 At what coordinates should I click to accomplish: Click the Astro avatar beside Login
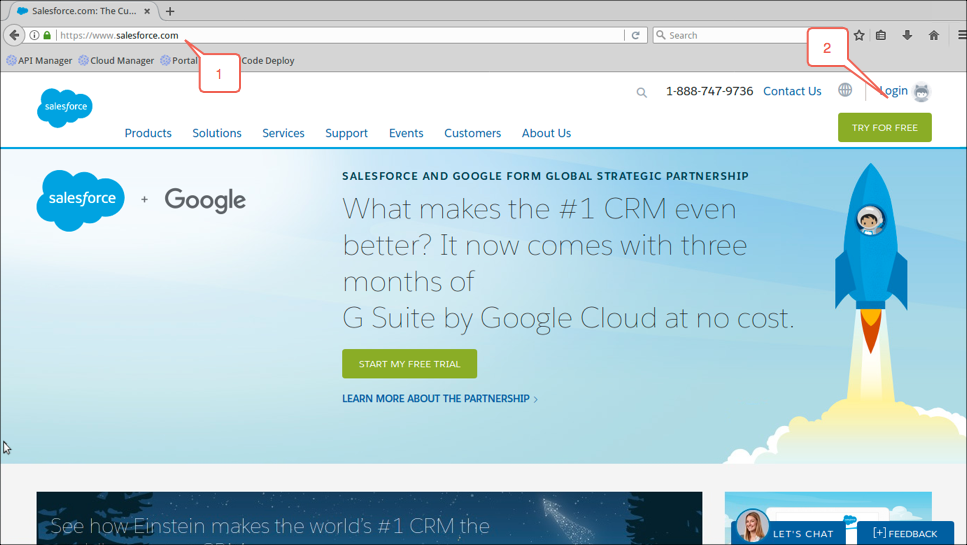click(x=921, y=92)
